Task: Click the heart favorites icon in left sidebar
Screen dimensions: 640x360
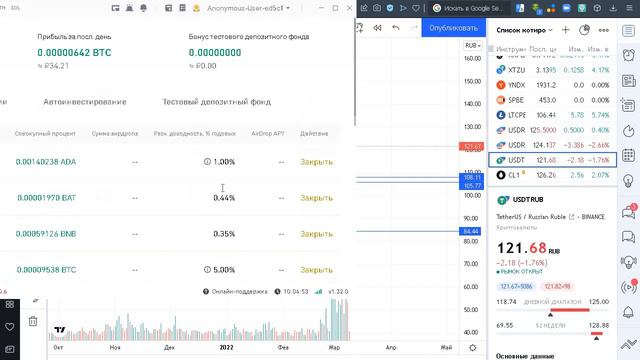Action: click(10, 327)
